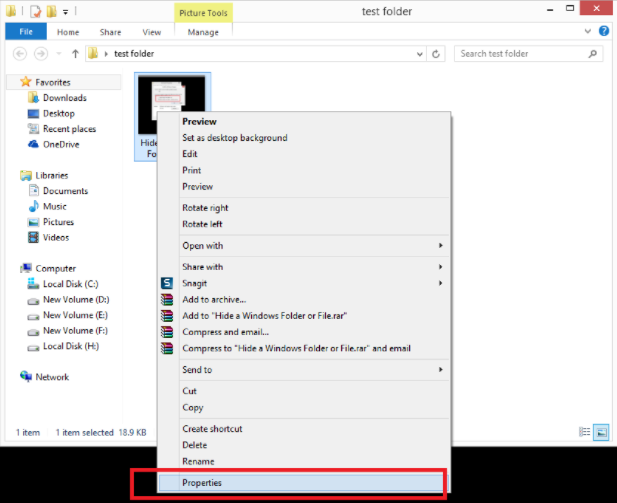Open Recent places icon
The height and width of the screenshot is (503, 617).
click(x=33, y=129)
